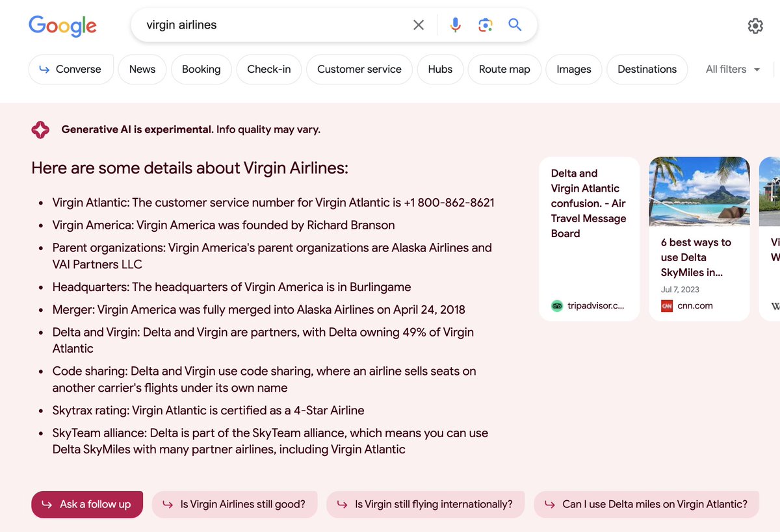Screen dimensions: 780x532
Task: Select the Route map filter
Action: pos(504,70)
